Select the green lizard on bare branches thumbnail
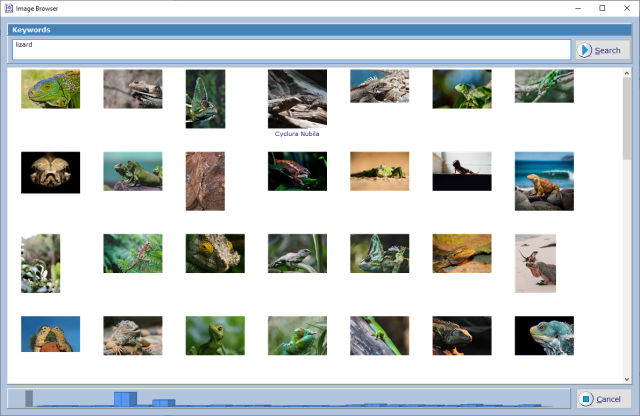 point(544,86)
